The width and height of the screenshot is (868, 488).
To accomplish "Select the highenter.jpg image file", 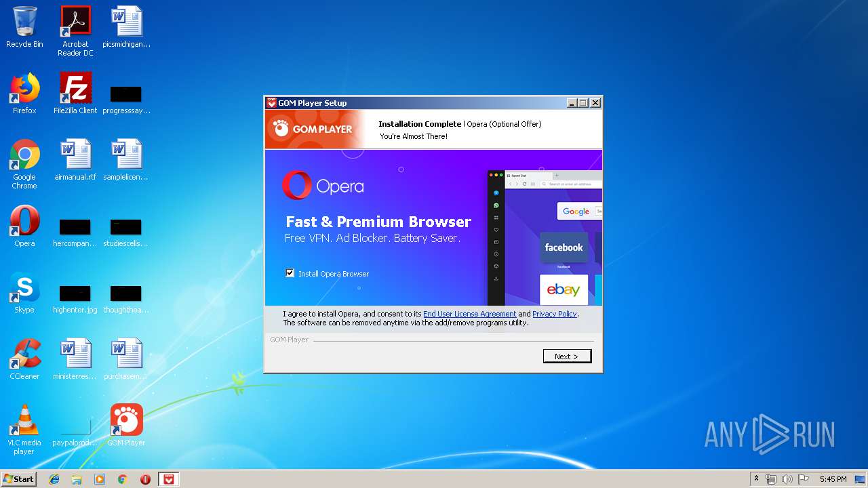I will tap(75, 300).
